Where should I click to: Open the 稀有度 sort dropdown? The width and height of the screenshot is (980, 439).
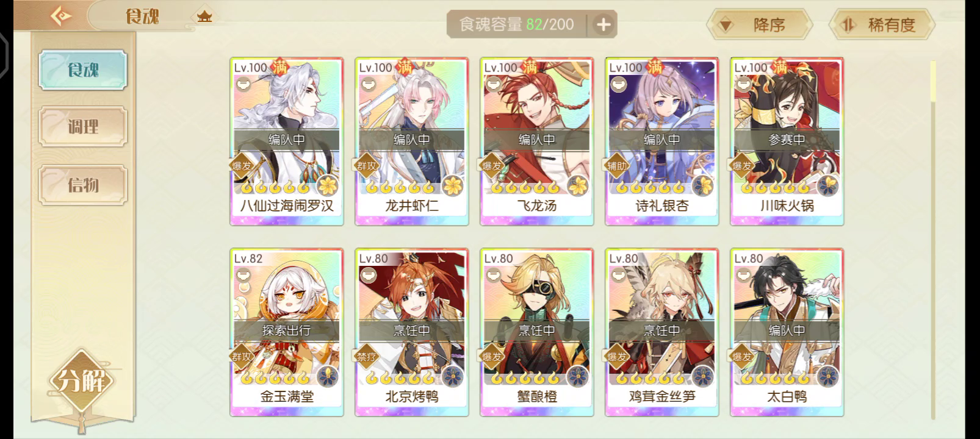[x=882, y=25]
